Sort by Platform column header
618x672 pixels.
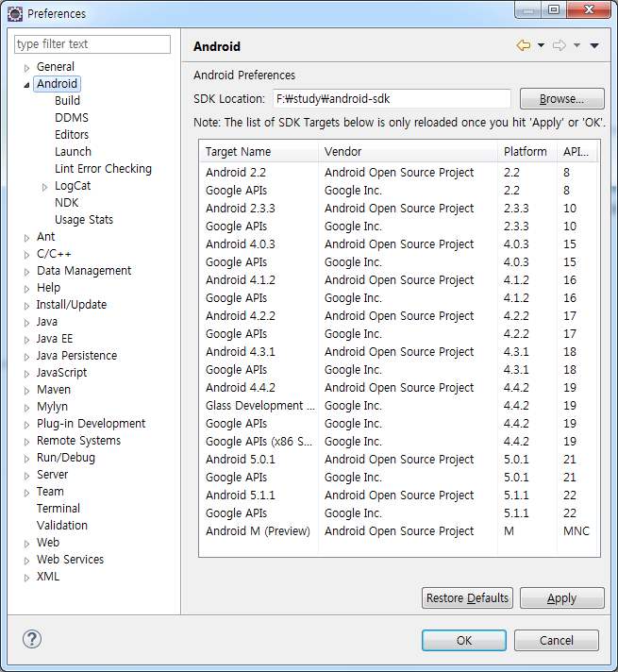click(x=527, y=152)
